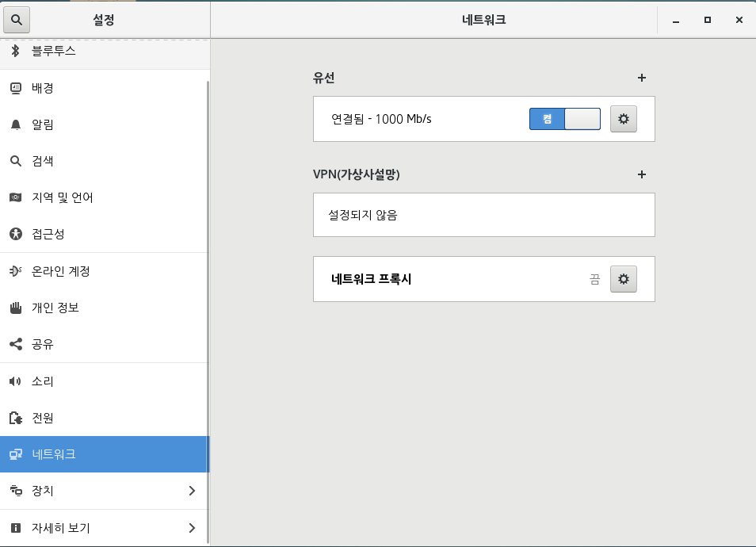This screenshot has width=756, height=547.
Task: Close the Settings window
Action: click(739, 20)
